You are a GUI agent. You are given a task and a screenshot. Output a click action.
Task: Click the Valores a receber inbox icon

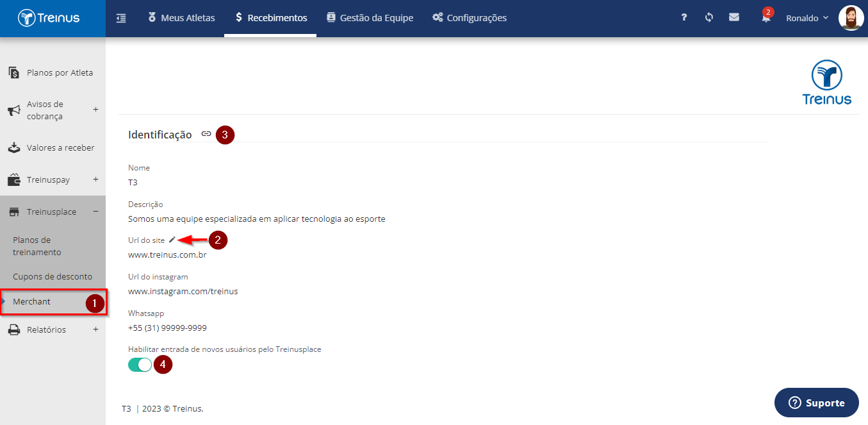click(14, 148)
